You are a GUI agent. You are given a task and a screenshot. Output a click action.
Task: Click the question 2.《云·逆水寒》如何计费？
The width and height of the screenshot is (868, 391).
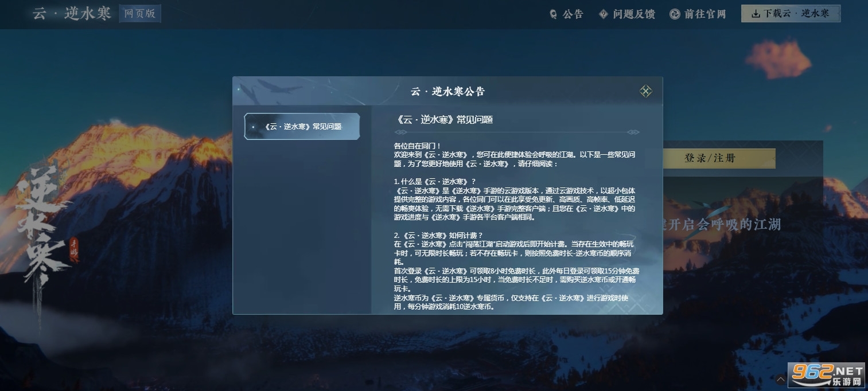(438, 236)
